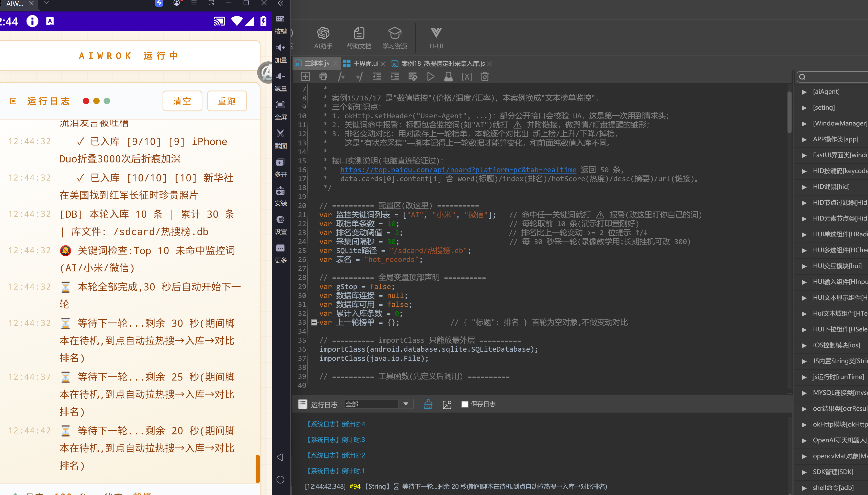
Task: Expand the APP操作类[app] tree node
Action: [x=804, y=139]
